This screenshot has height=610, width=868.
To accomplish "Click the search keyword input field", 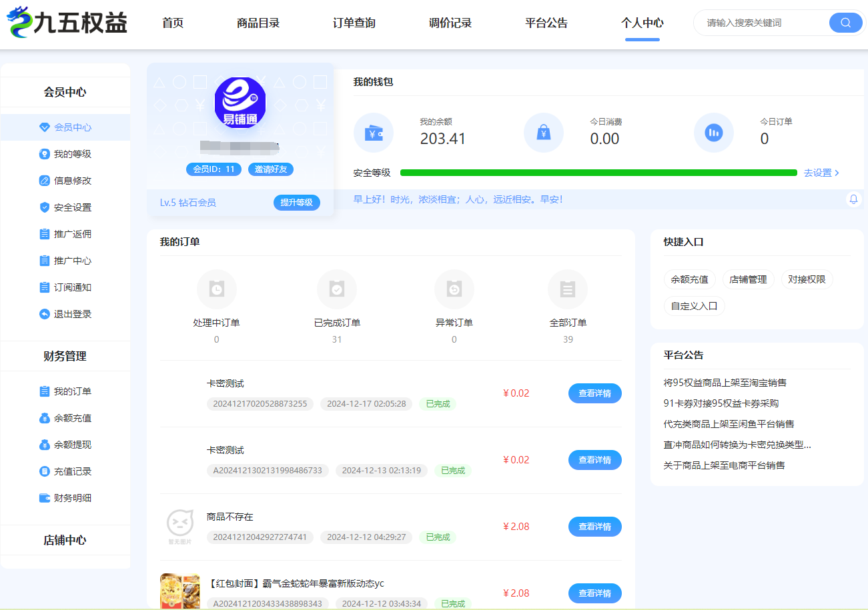I will click(764, 23).
